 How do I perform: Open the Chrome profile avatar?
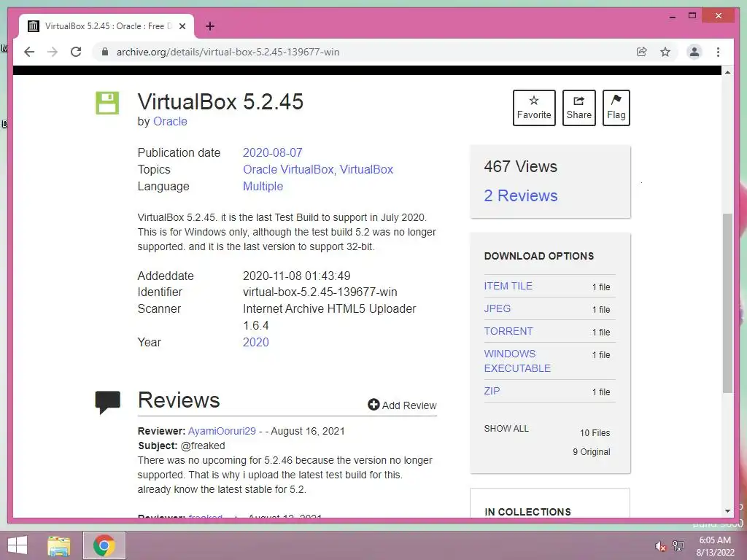pos(694,52)
